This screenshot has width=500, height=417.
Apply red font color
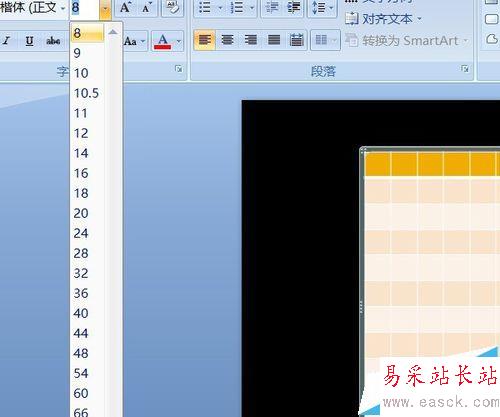point(163,41)
